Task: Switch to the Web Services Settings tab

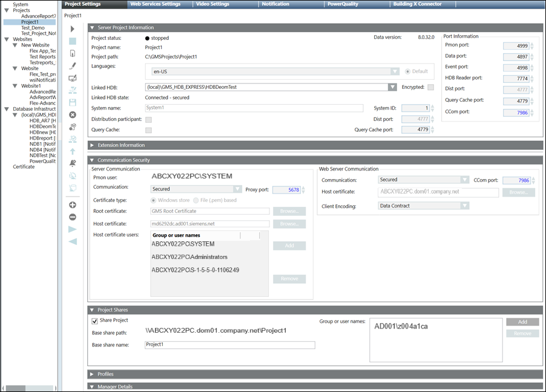Action: [x=155, y=4]
